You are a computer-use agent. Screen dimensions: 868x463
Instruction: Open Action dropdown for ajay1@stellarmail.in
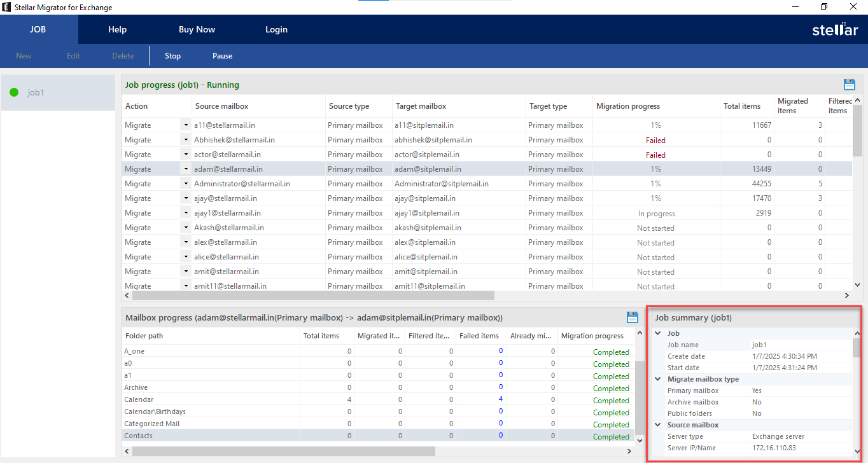coord(186,213)
